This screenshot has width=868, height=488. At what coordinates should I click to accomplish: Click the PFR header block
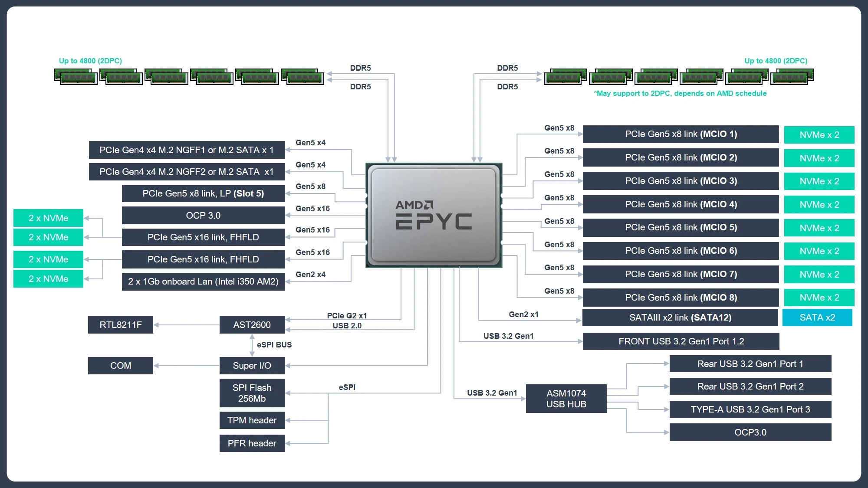252,443
